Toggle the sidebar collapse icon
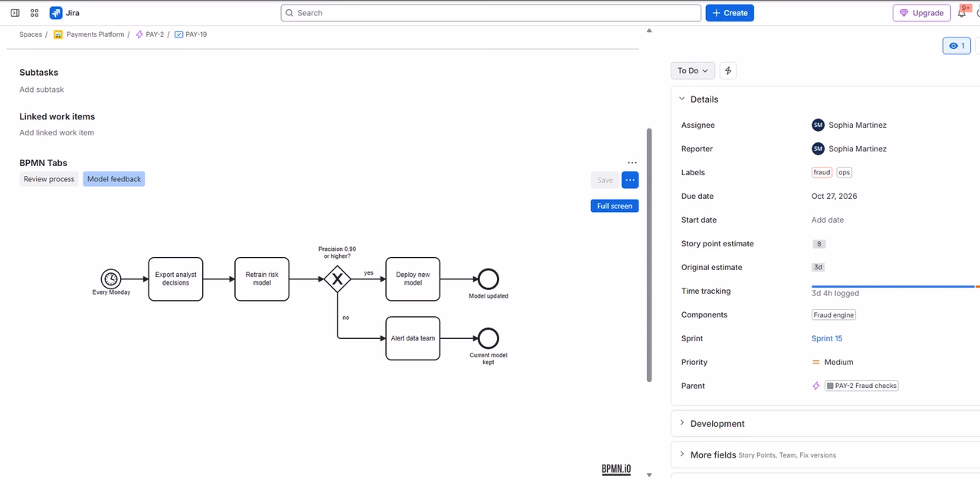The image size is (980, 479). (x=15, y=13)
